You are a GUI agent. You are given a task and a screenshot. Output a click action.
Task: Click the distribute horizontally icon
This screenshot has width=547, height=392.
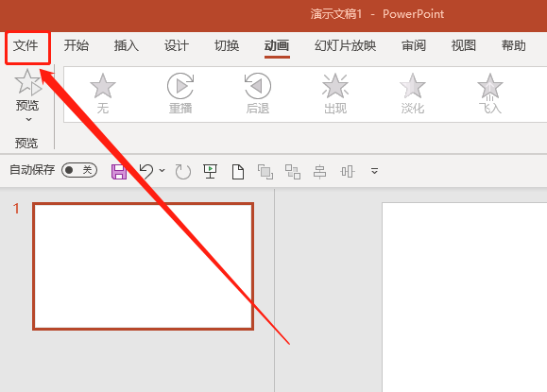pyautogui.click(x=348, y=172)
